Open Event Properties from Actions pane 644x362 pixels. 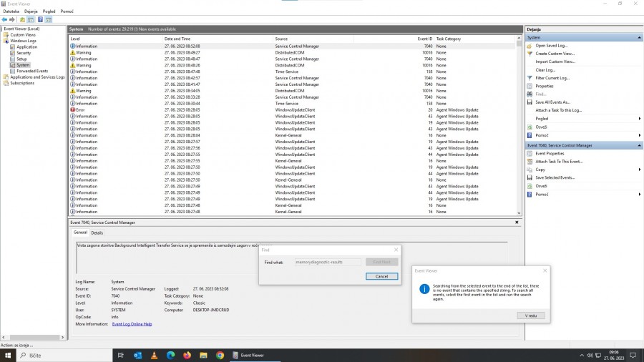click(x=550, y=153)
